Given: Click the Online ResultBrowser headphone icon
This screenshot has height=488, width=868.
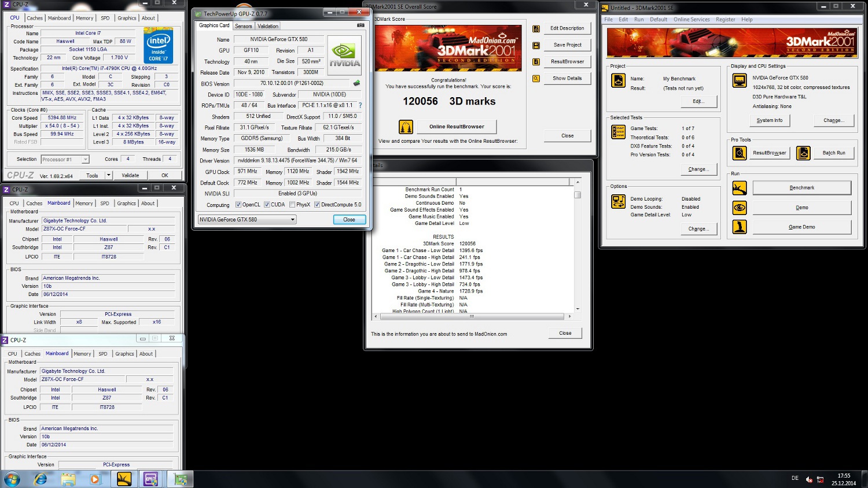Looking at the screenshot, I should pyautogui.click(x=406, y=127).
